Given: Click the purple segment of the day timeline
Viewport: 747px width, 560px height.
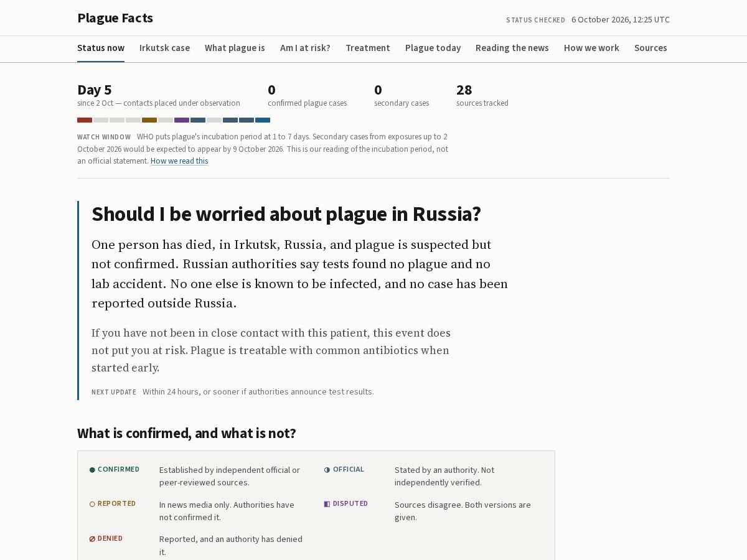Looking at the screenshot, I should coord(182,120).
